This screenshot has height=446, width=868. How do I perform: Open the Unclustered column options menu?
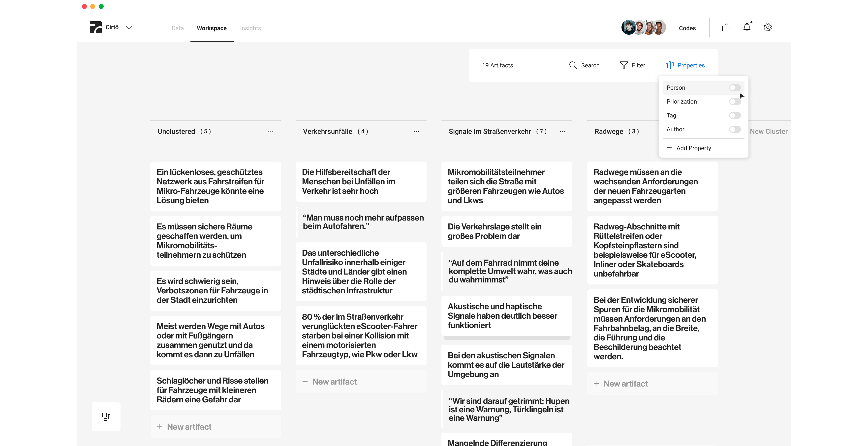(x=271, y=132)
